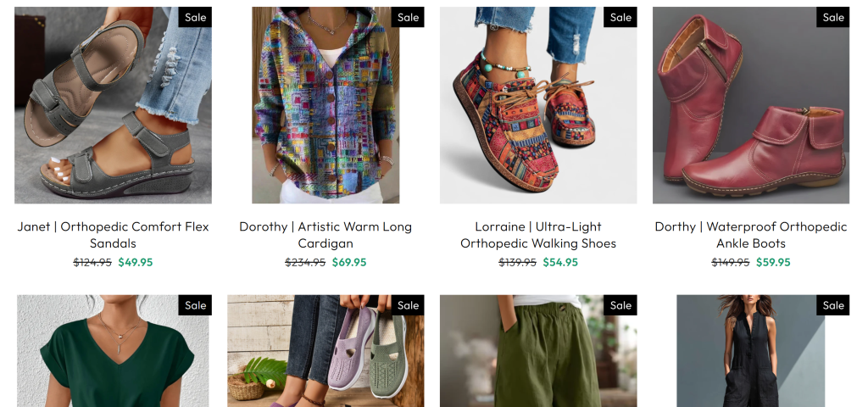View the multicolor walking shoes photo
Image resolution: width=868 pixels, height=407 pixels.
coord(537,106)
